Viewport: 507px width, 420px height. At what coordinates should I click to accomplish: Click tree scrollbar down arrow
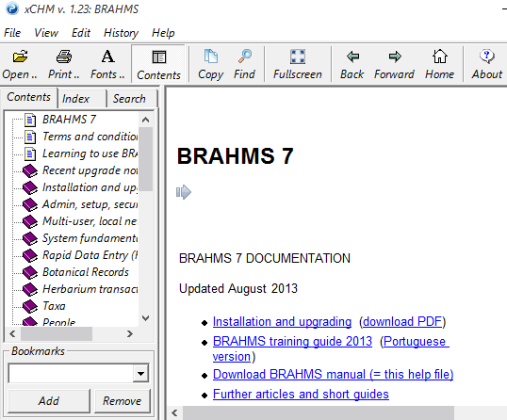[145, 318]
